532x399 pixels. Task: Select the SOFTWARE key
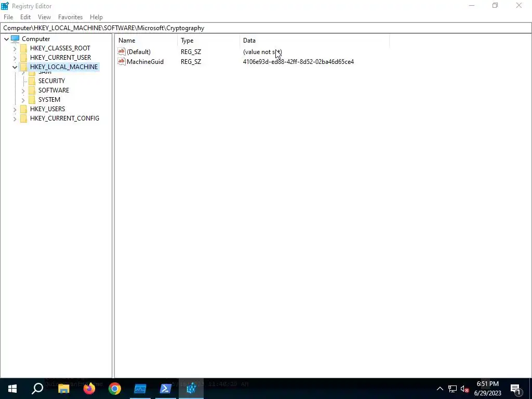pyautogui.click(x=54, y=90)
